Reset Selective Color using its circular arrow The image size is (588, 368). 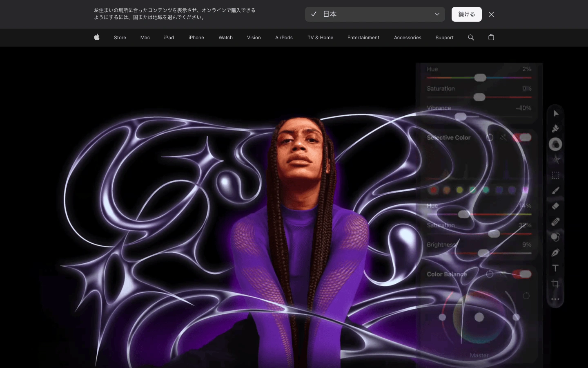point(490,137)
